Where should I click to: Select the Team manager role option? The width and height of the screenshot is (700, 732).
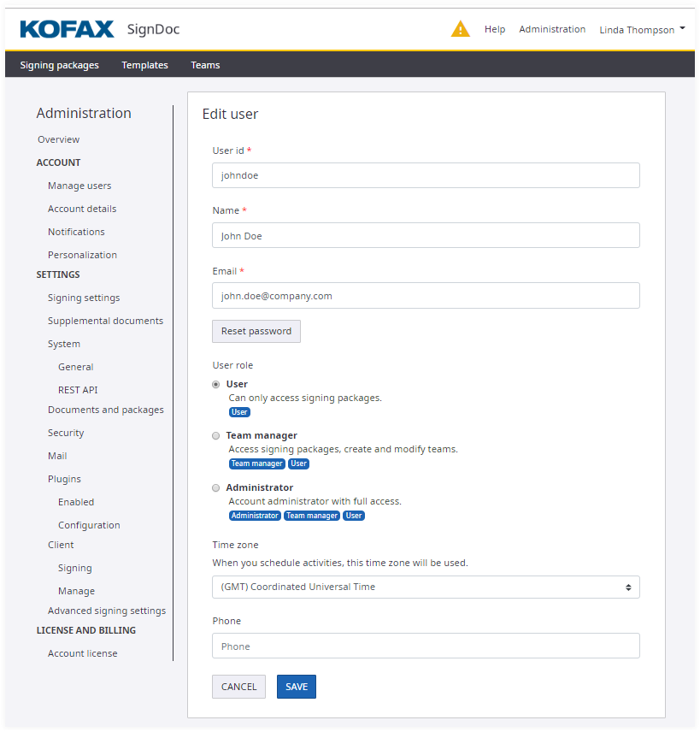point(216,436)
